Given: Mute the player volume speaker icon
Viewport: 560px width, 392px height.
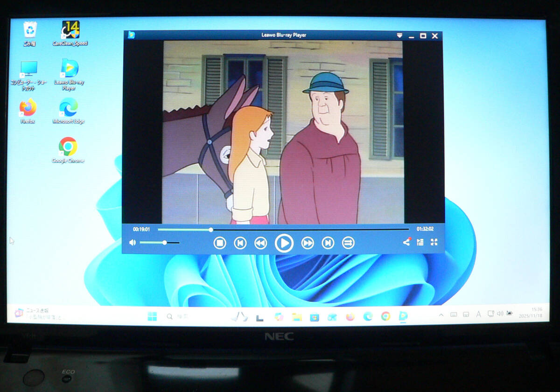Looking at the screenshot, I should coord(133,243).
